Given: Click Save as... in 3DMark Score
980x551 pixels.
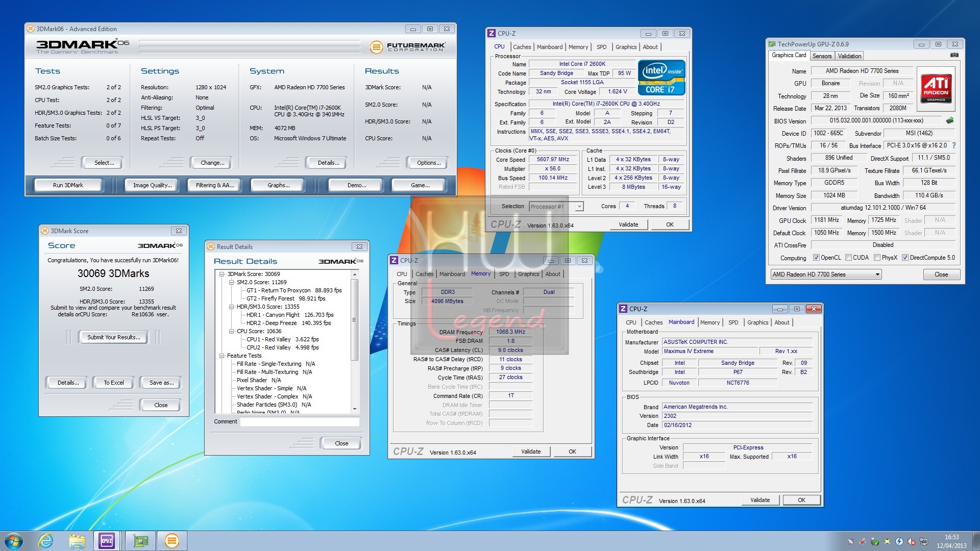Looking at the screenshot, I should 161,383.
